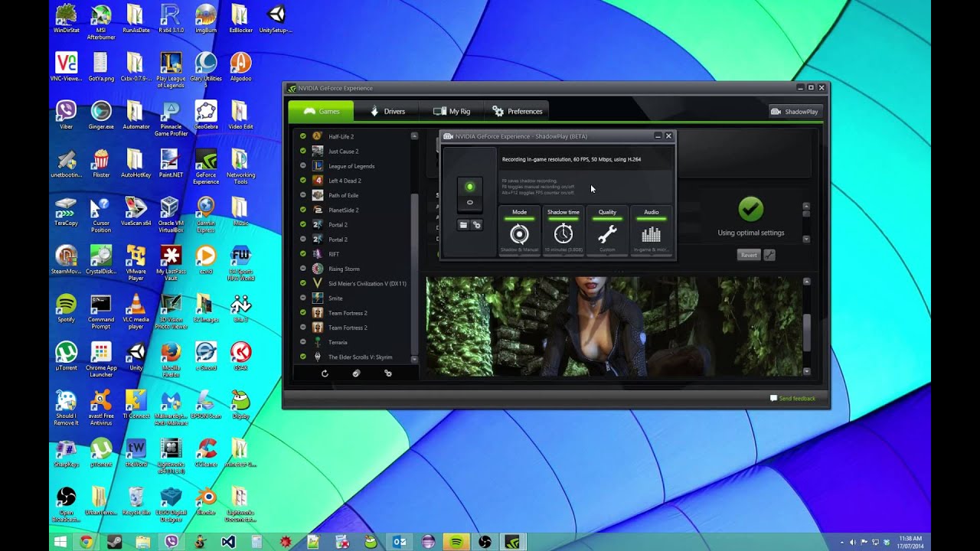Select League of Legends in games list

tap(353, 166)
